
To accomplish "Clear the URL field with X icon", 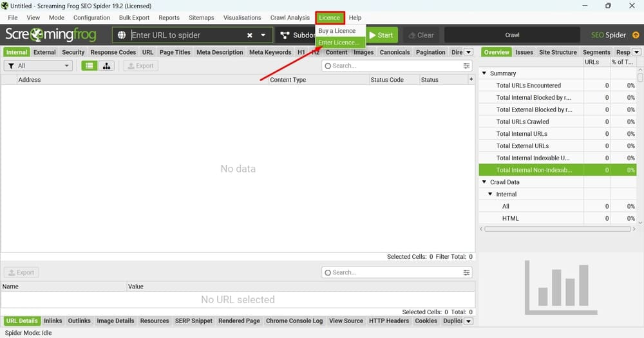I will coord(250,35).
